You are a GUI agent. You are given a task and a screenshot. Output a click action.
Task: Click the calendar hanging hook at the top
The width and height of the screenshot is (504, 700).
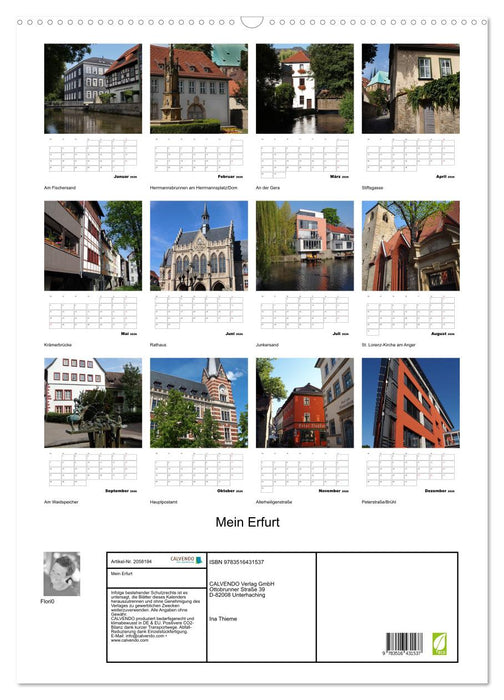(x=252, y=22)
